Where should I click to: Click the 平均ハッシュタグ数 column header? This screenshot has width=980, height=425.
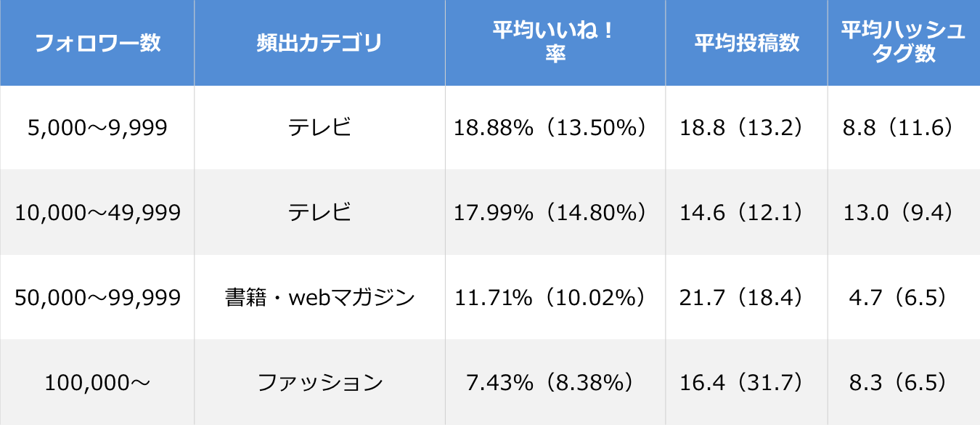tap(904, 43)
